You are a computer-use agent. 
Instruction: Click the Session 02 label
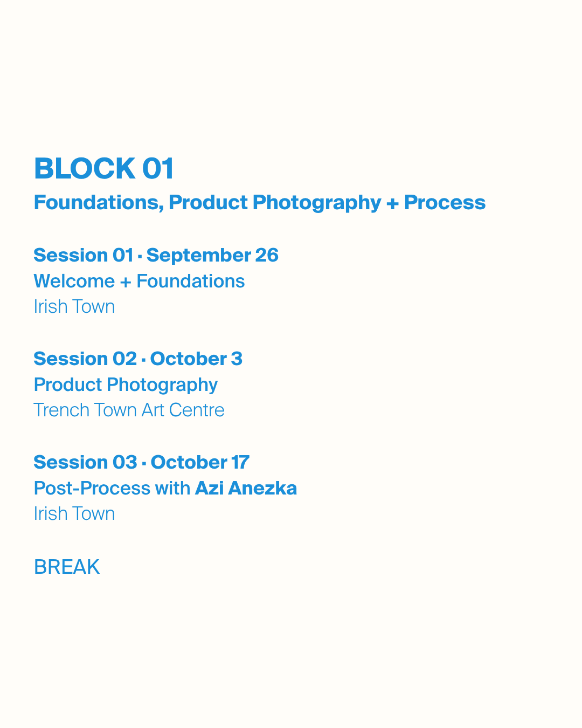pos(85,359)
